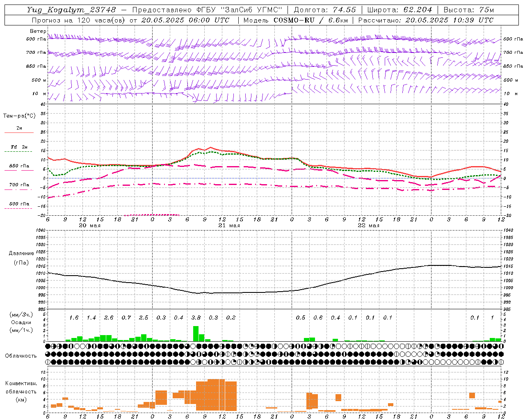
Task: Select the 0.6 precipitation value
Action: [318, 318]
